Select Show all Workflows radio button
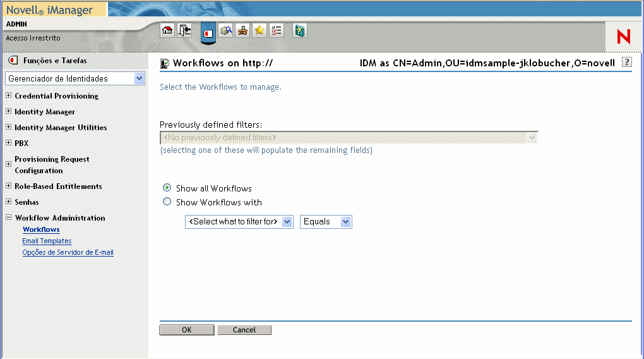Viewport: 644px width, 359px height. (167, 188)
